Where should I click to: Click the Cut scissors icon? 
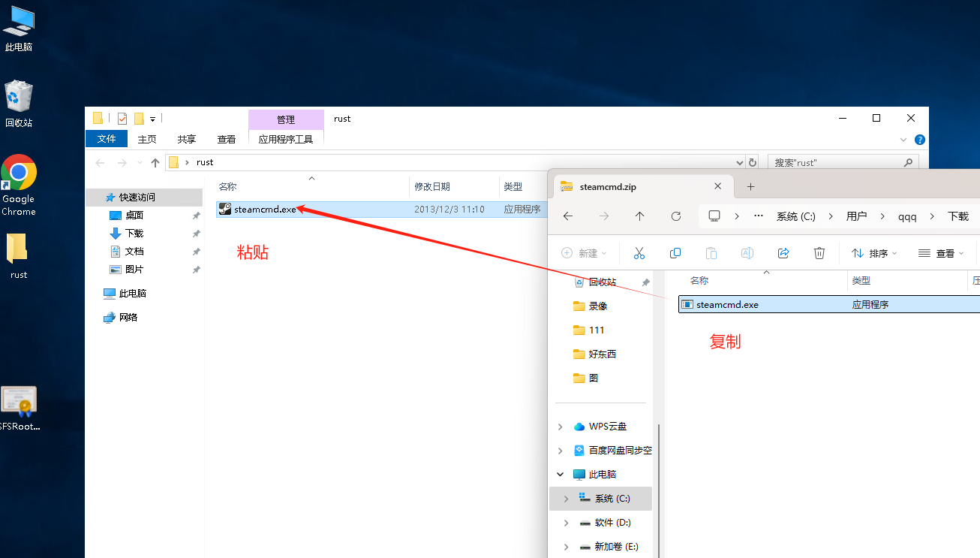(x=639, y=253)
